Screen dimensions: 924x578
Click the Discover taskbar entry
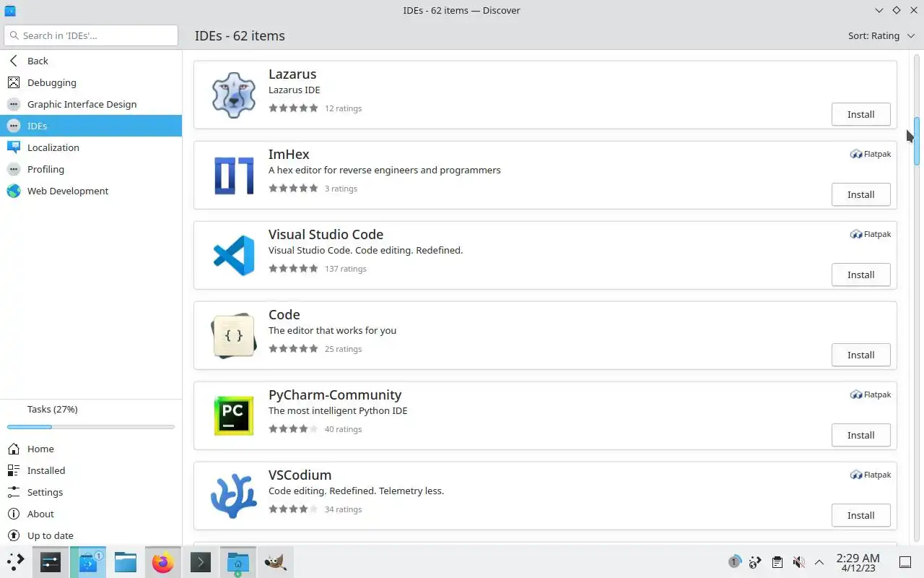tap(88, 561)
